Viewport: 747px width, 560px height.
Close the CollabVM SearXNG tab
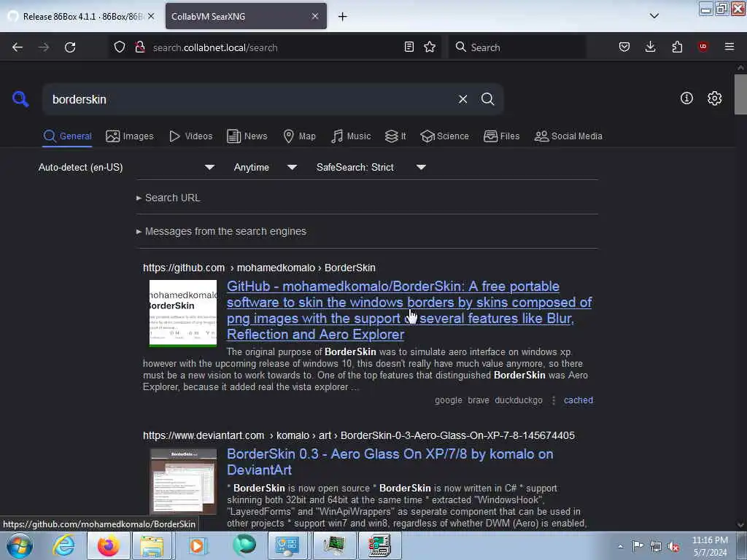click(315, 16)
